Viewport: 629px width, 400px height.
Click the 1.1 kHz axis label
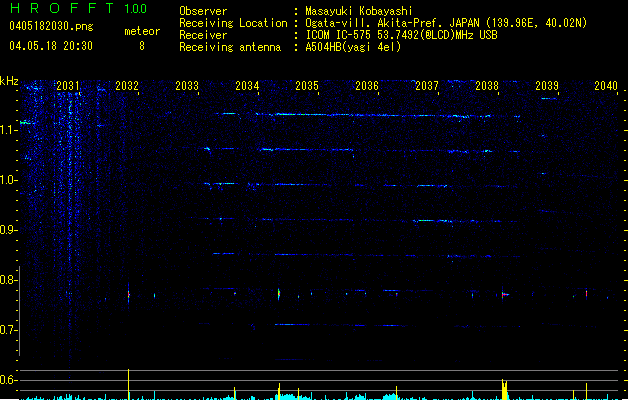tap(8, 130)
